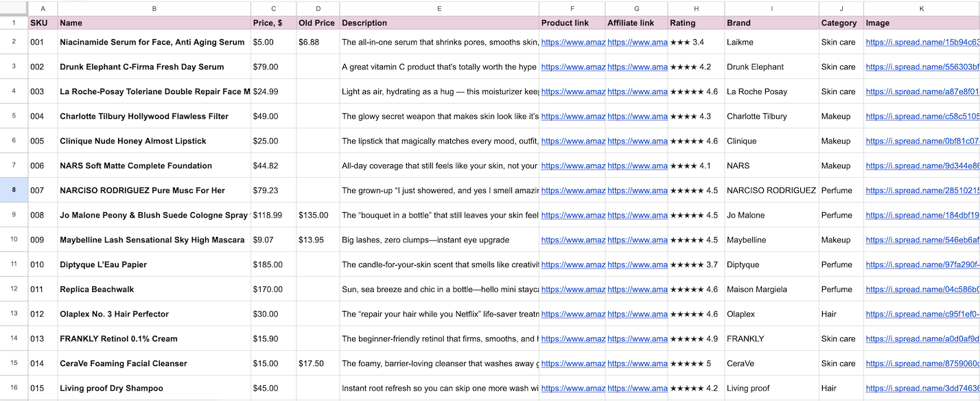Select the $185.00 price cell

(x=274, y=264)
